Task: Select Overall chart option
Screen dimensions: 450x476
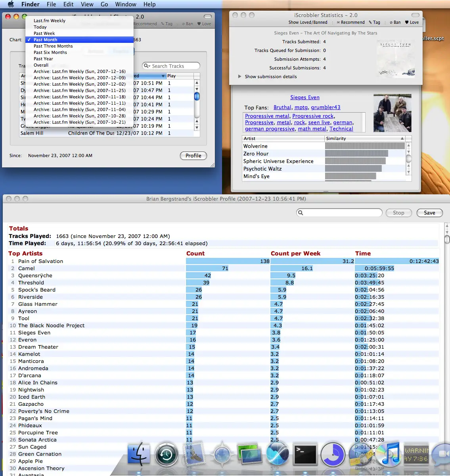Action: coord(79,65)
